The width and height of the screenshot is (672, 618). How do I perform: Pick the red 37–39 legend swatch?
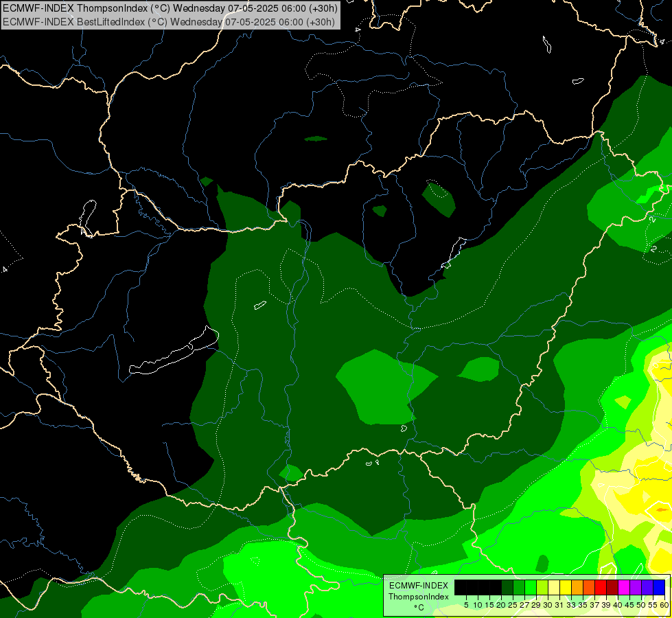(x=601, y=587)
